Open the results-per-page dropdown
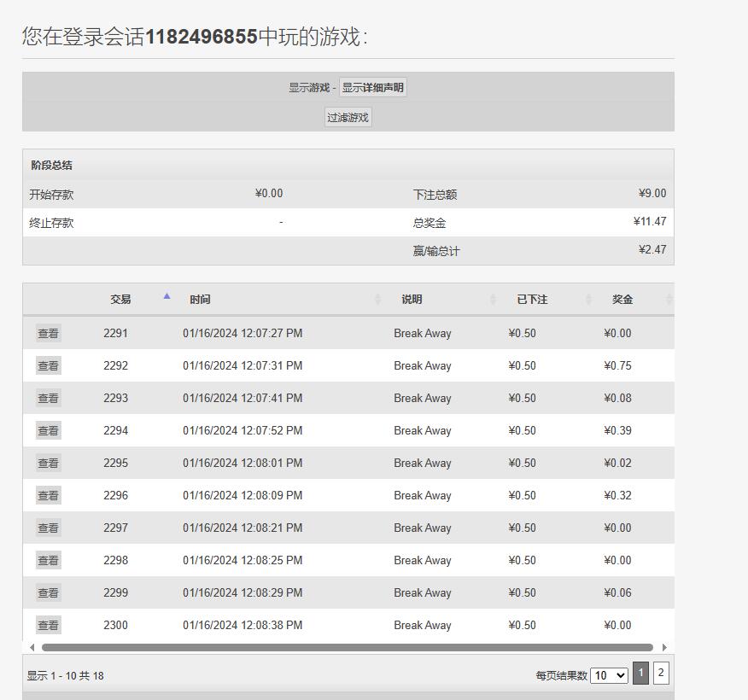The height and width of the screenshot is (700, 748). 610,675
